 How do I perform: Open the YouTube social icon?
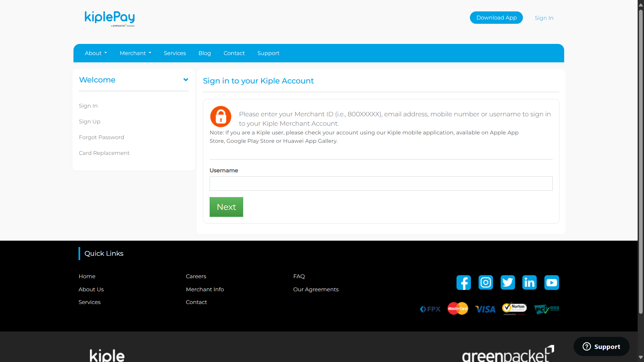552,283
